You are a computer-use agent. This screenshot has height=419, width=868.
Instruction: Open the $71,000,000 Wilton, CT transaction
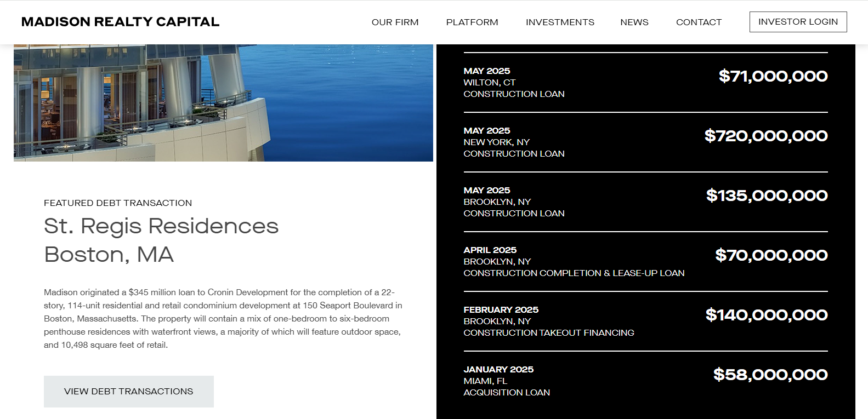coord(645,82)
